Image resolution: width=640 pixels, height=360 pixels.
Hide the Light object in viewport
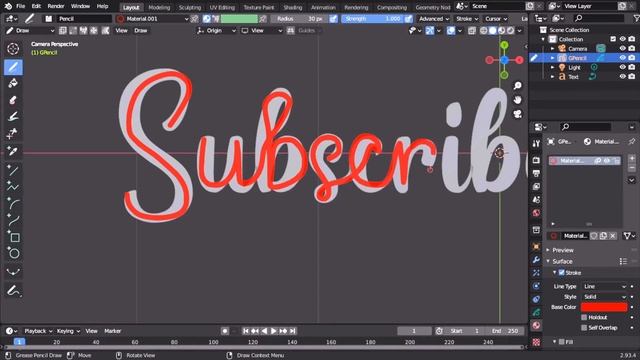[x=622, y=67]
